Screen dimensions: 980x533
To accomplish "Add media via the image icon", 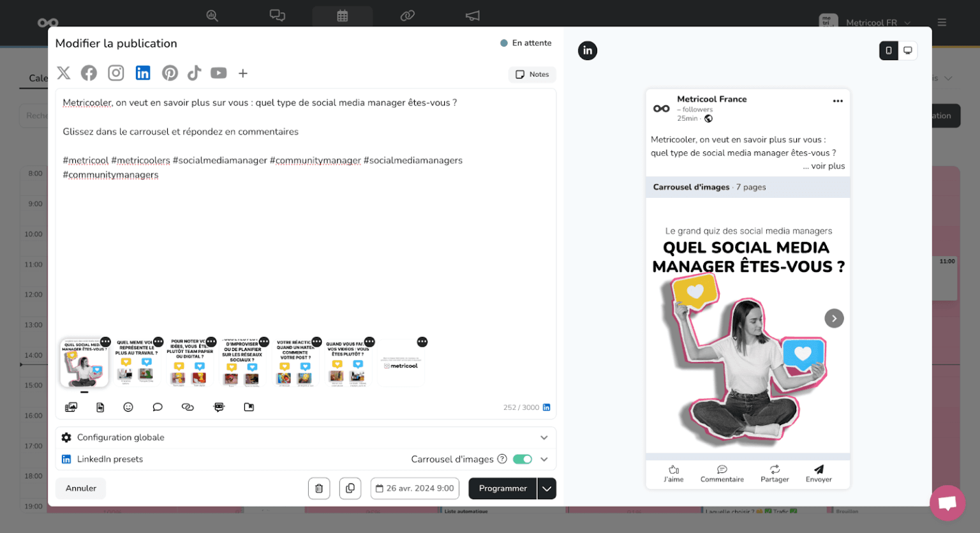I will click(x=71, y=407).
